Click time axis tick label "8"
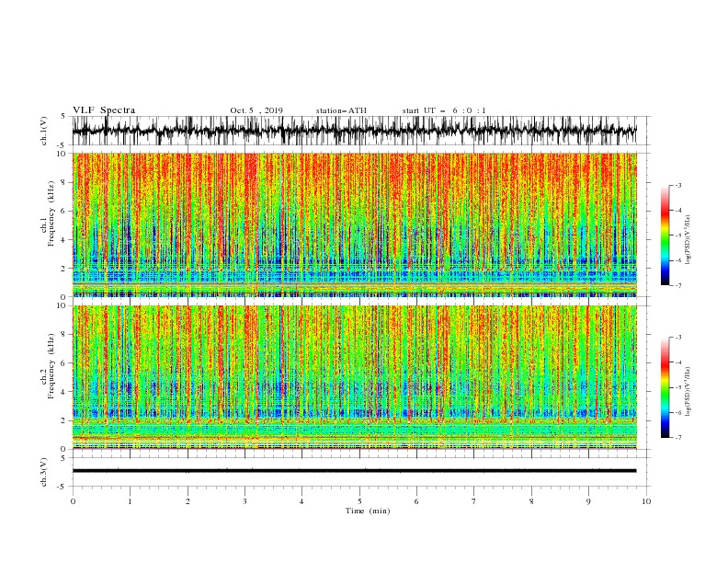Viewport: 728px width, 563px height. point(531,501)
